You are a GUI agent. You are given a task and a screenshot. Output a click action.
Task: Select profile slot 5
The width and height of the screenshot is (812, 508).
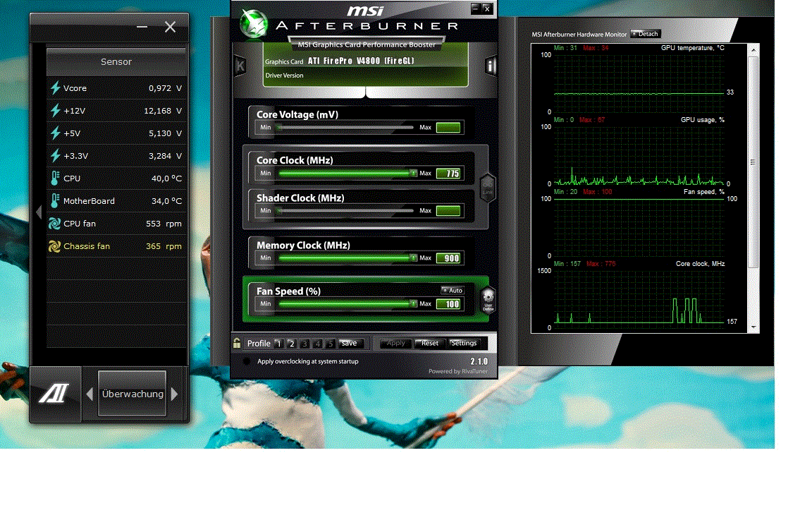click(331, 343)
